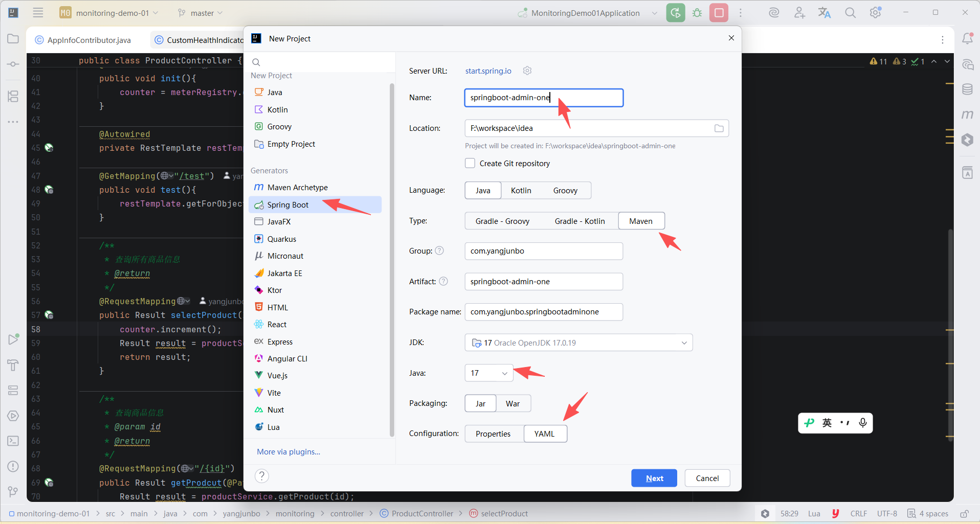Open the Java version dropdown
This screenshot has width=980, height=524.
point(489,373)
